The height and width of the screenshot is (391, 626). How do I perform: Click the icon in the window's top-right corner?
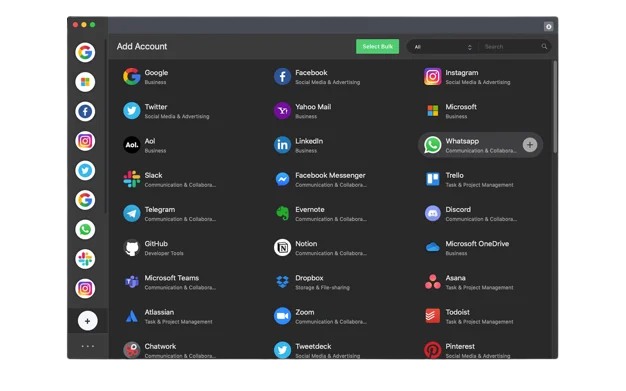coord(549,26)
